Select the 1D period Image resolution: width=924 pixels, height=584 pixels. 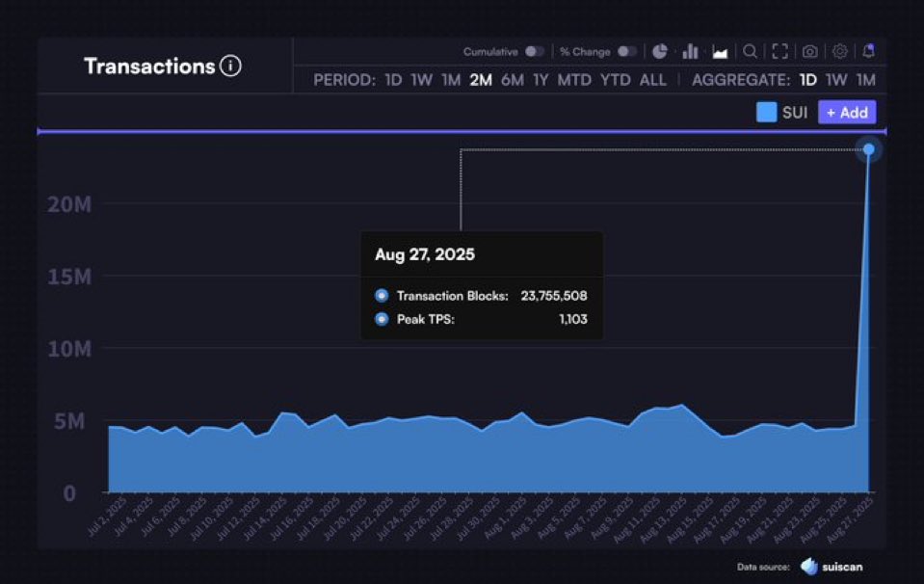393,80
